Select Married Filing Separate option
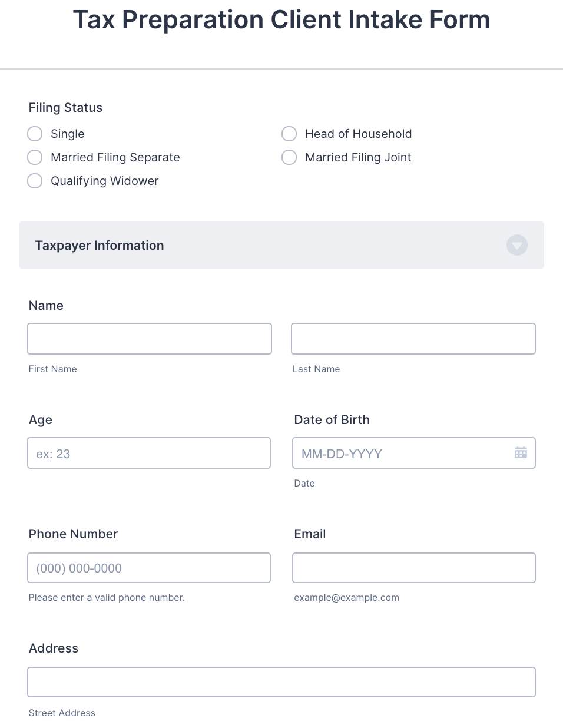The height and width of the screenshot is (728, 563). point(35,157)
